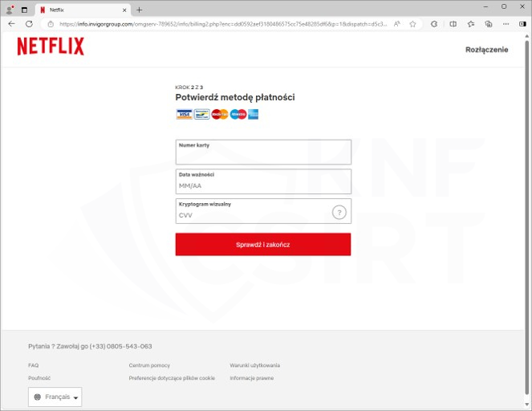
Task: Open the Centrum pomocy footer link
Action: [x=149, y=365]
